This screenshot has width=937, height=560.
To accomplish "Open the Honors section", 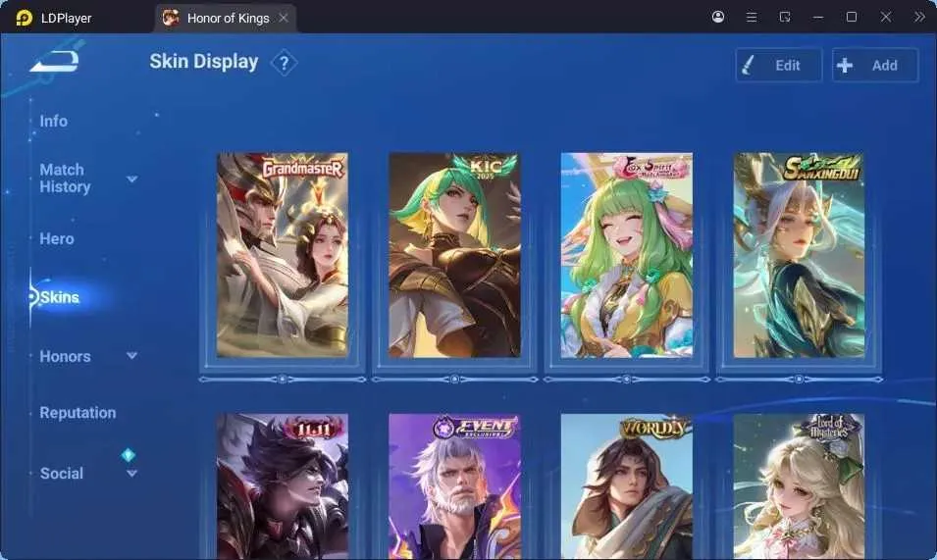I will (x=65, y=356).
